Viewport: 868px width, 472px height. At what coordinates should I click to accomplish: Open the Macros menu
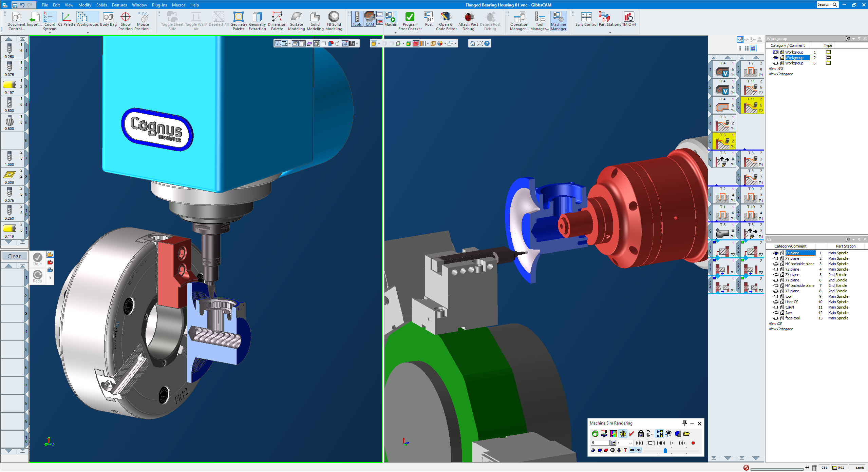[178, 5]
